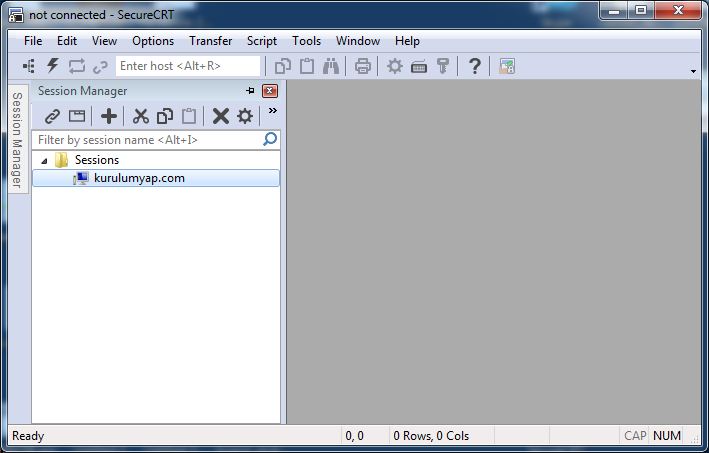
Task: Click the Cut scissors icon in Session Manager
Action: tap(141, 116)
